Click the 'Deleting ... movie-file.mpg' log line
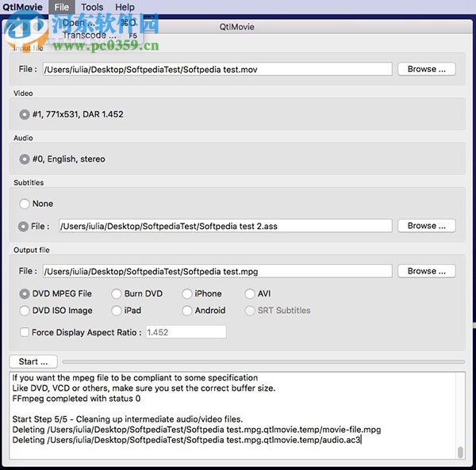 (197, 430)
